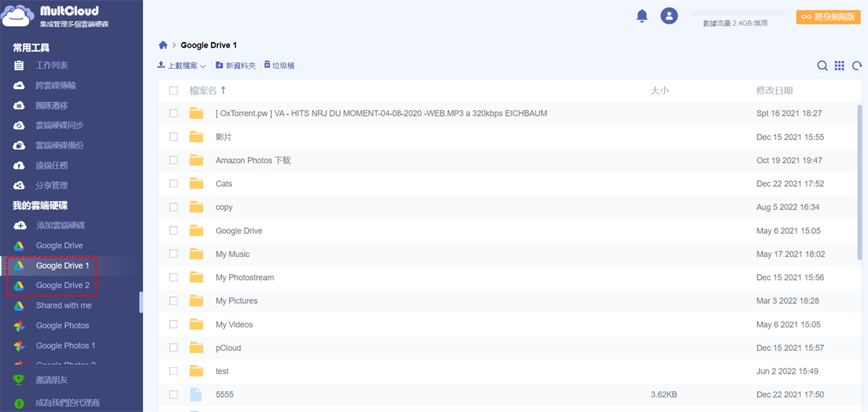This screenshot has width=868, height=412.
Task: Open 雲端硬碟同步 in sidebar
Action: click(59, 125)
